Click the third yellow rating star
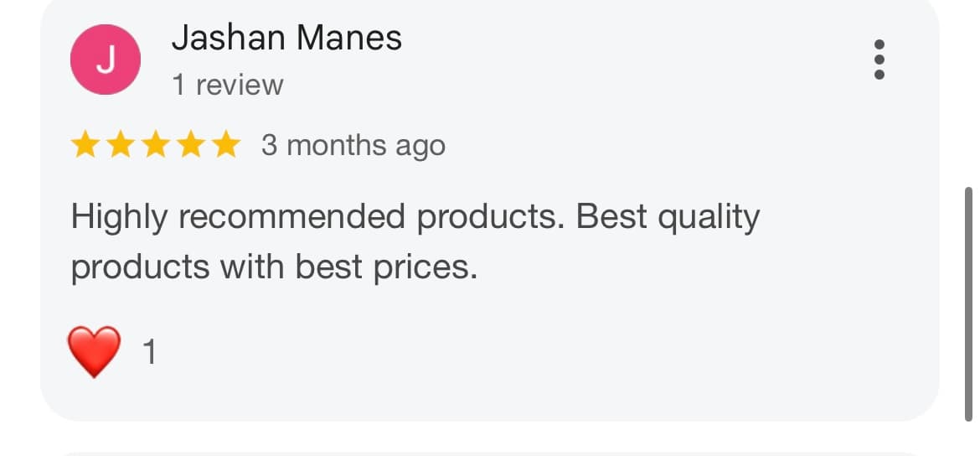 pos(155,146)
